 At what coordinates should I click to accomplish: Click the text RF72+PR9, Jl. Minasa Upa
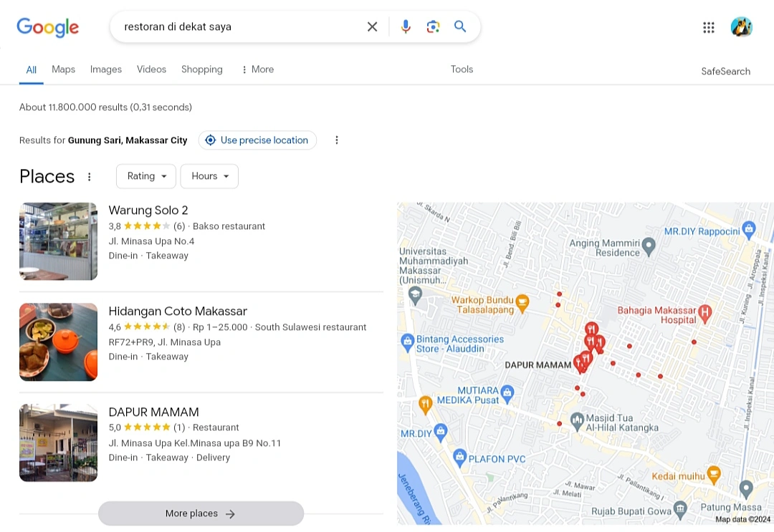coord(164,342)
